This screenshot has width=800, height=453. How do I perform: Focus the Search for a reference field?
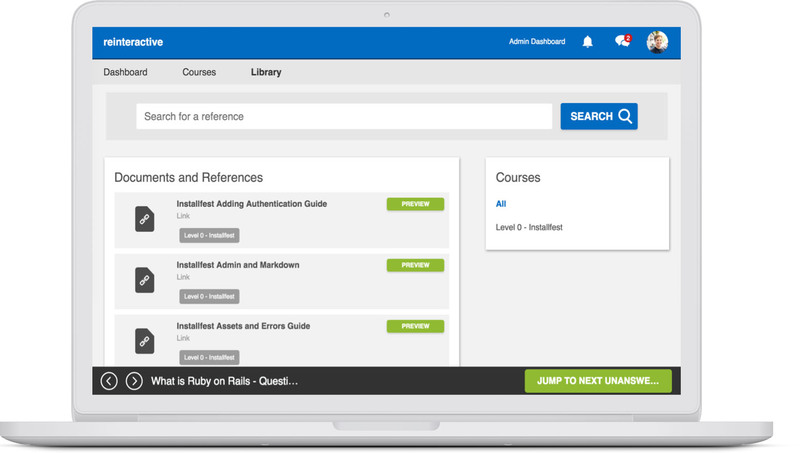(x=344, y=116)
